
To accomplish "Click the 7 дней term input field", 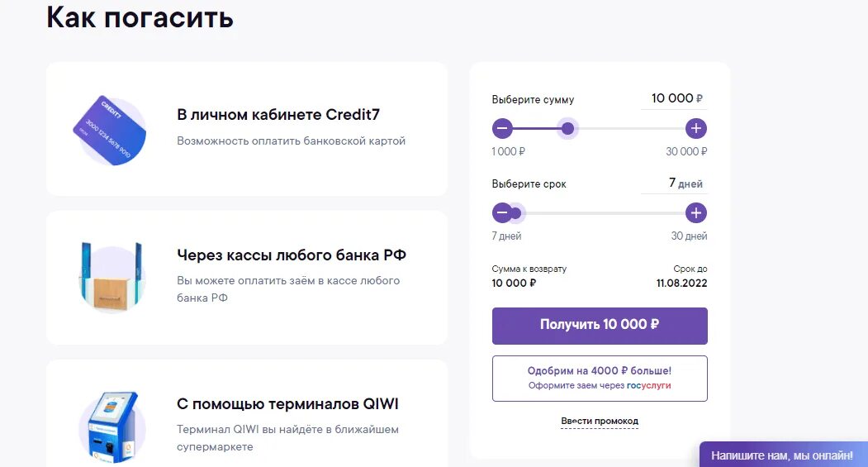I will click(672, 183).
